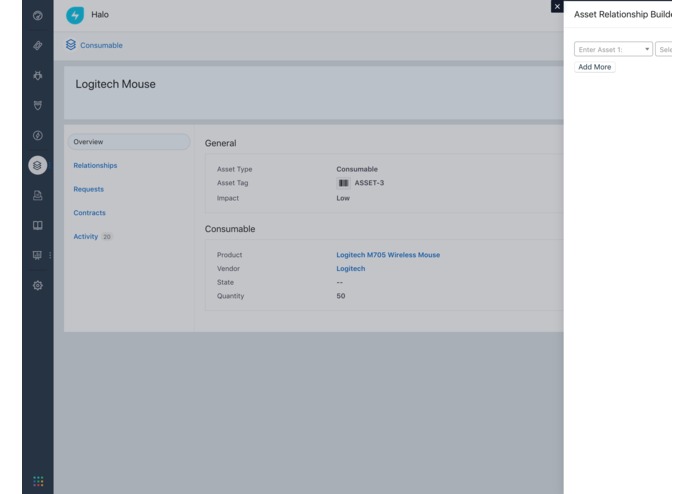The height and width of the screenshot is (494, 695).
Task: Click the General section heading
Action: click(220, 143)
